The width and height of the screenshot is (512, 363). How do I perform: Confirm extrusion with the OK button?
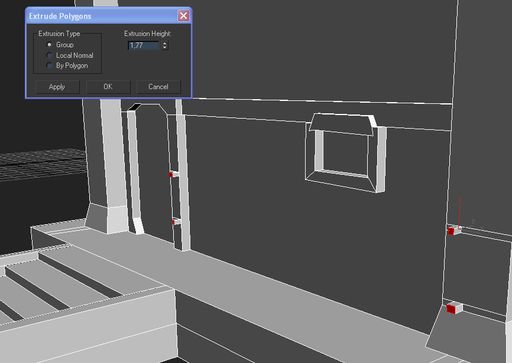tap(108, 87)
